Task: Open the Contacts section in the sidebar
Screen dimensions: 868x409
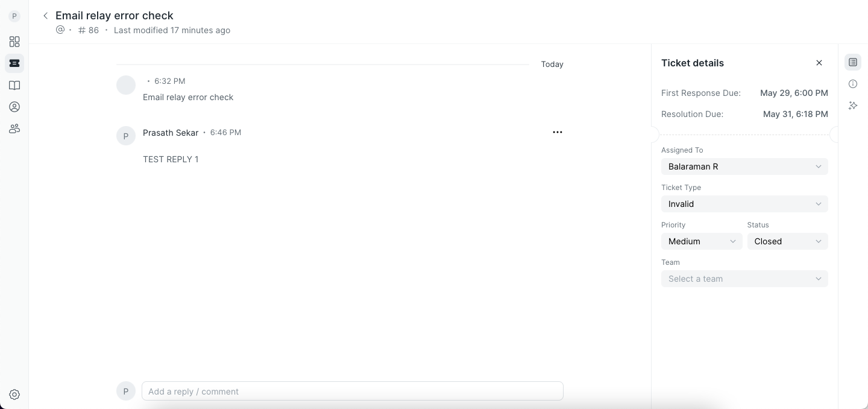Action: 14,107
